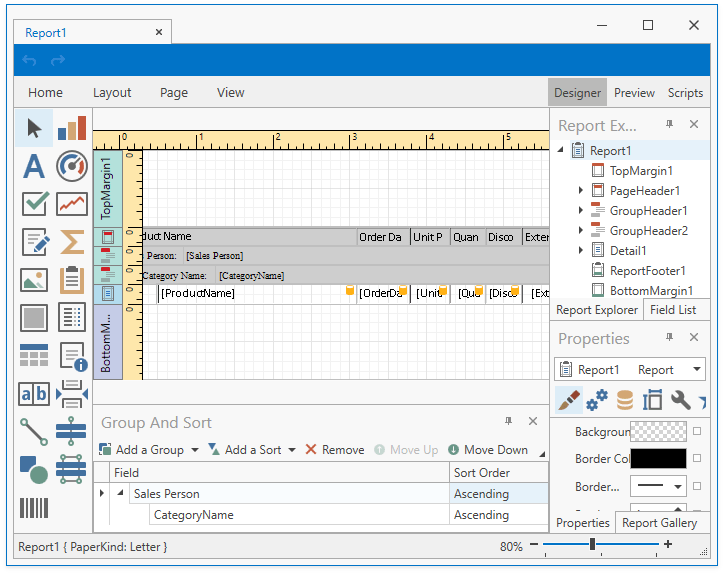The width and height of the screenshot is (724, 574).
Task: Expand PageHeader1 node in Report Explorer
Action: (581, 190)
